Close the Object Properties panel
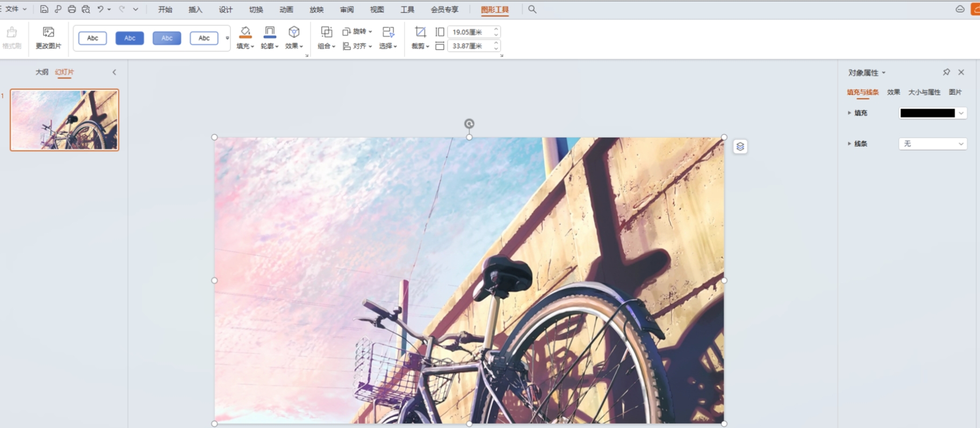980x428 pixels. [961, 72]
